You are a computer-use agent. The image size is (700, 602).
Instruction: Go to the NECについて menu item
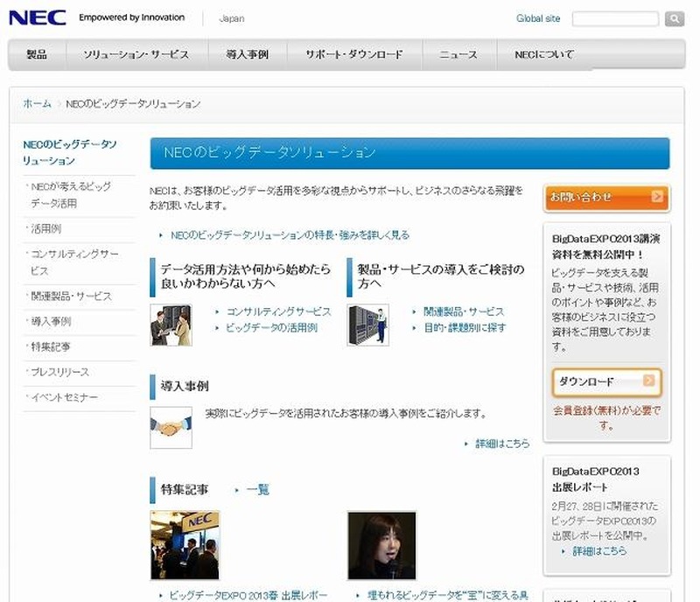[x=544, y=54]
